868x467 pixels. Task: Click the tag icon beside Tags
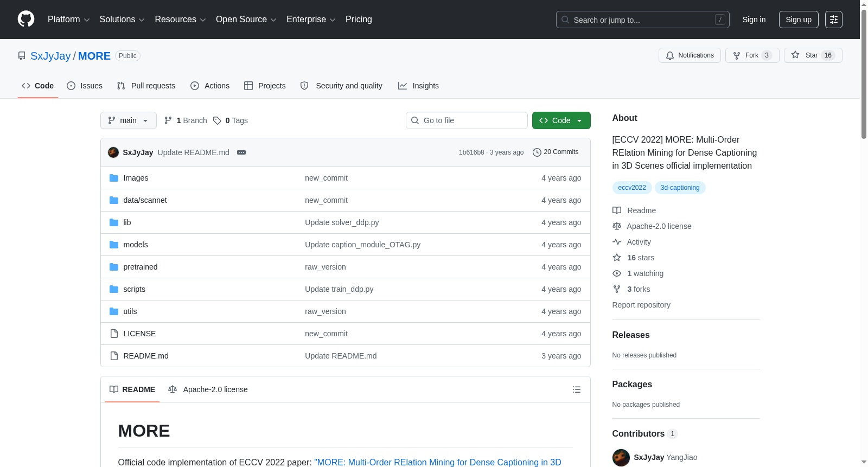coord(217,120)
